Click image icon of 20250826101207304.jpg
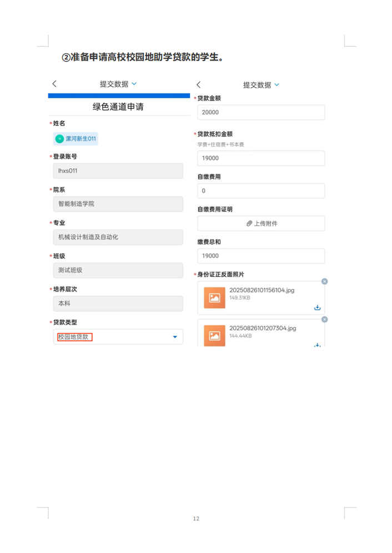Viewport: 392px width, 553px height. tap(214, 335)
